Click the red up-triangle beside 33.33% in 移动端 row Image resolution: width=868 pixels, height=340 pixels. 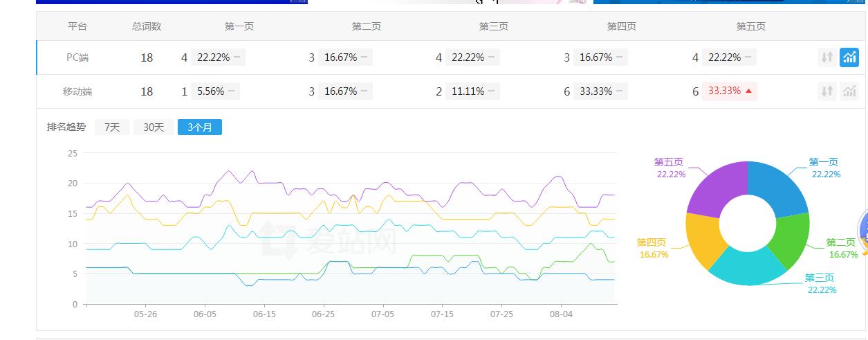pos(748,91)
